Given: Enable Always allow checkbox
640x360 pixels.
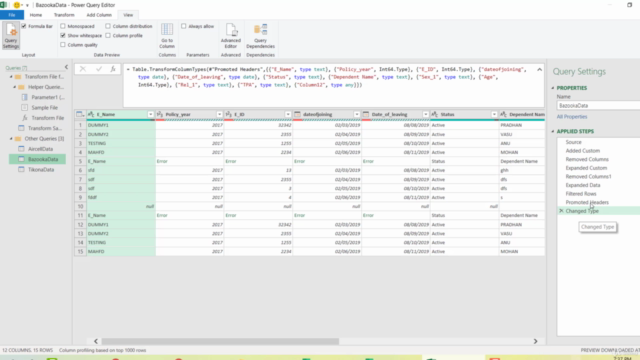Looking at the screenshot, I should coord(184,26).
